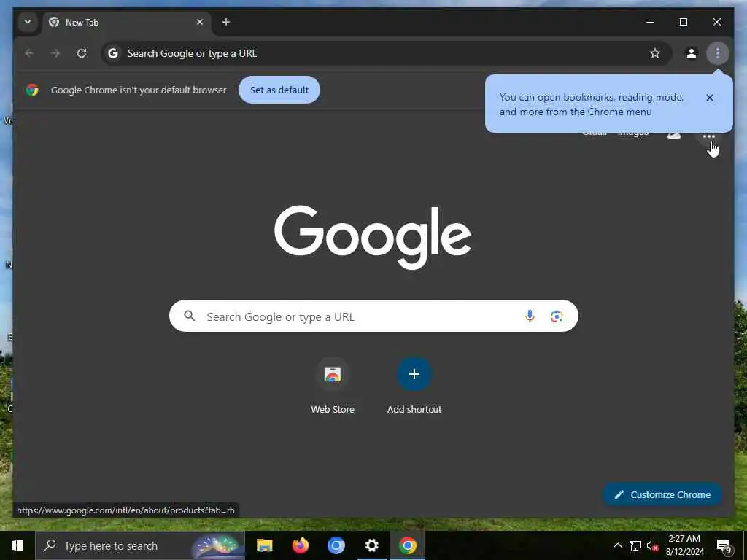This screenshot has width=747, height=560.
Task: Bookmark this tab with star icon
Action: tap(655, 53)
